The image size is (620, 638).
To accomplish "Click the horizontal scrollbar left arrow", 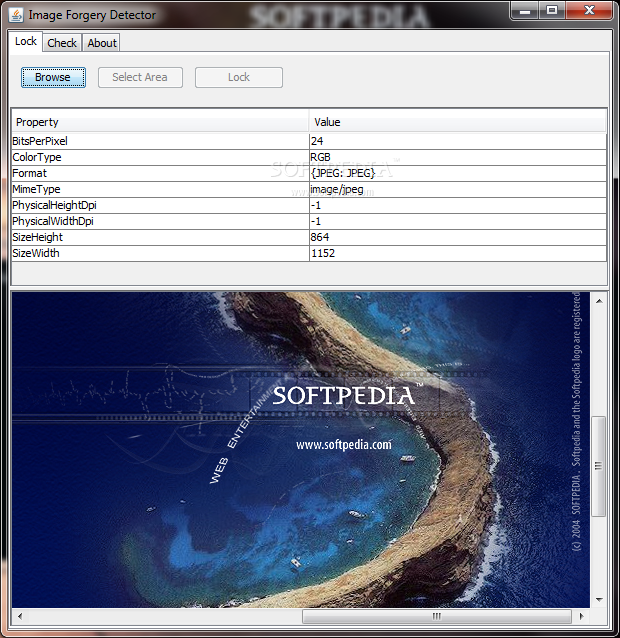I will coord(20,616).
